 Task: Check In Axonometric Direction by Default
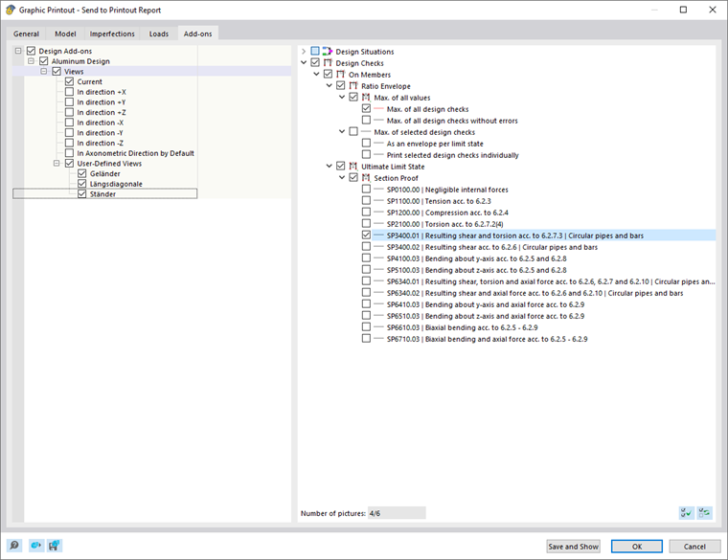coord(69,153)
